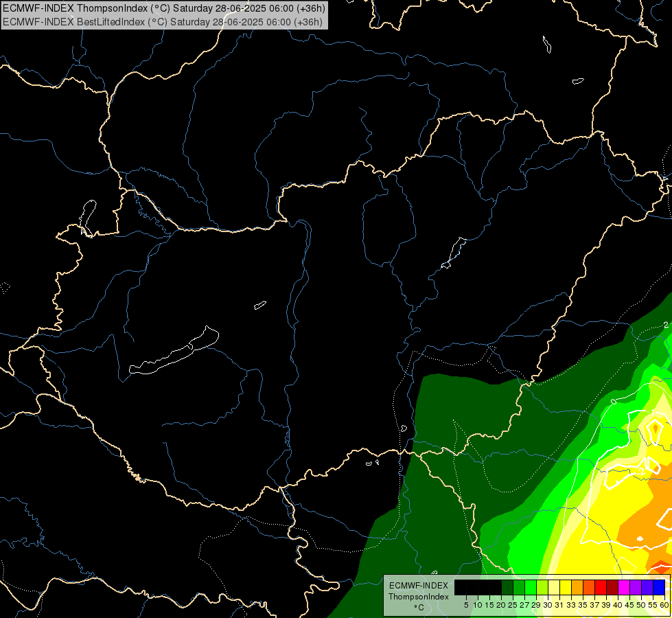Click the ECMWF-INDEX BestLiftedIndex title line
Image resolution: width=672 pixels, height=618 pixels.
point(163,22)
